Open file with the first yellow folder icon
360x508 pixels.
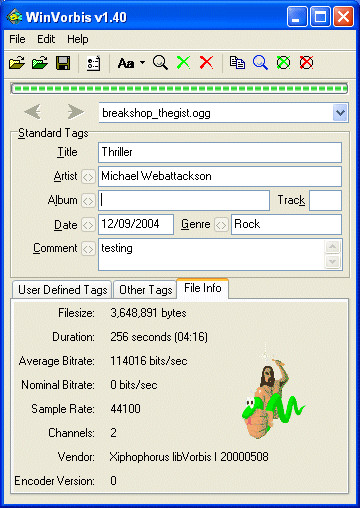tap(17, 63)
